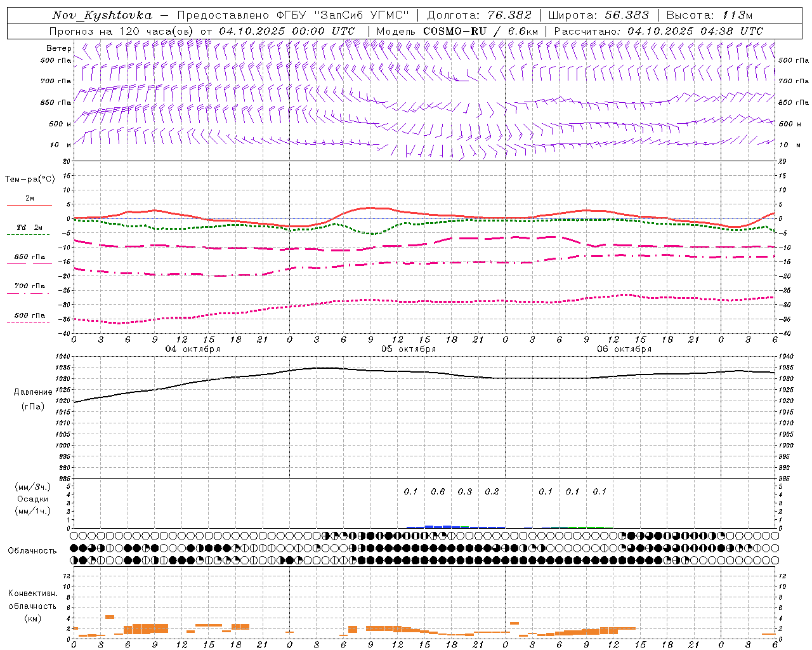Click the Рассчитано: 04.10.2025 04:38 UTC timestamp
Viewport: 812px width, 650px height.
pos(658,31)
